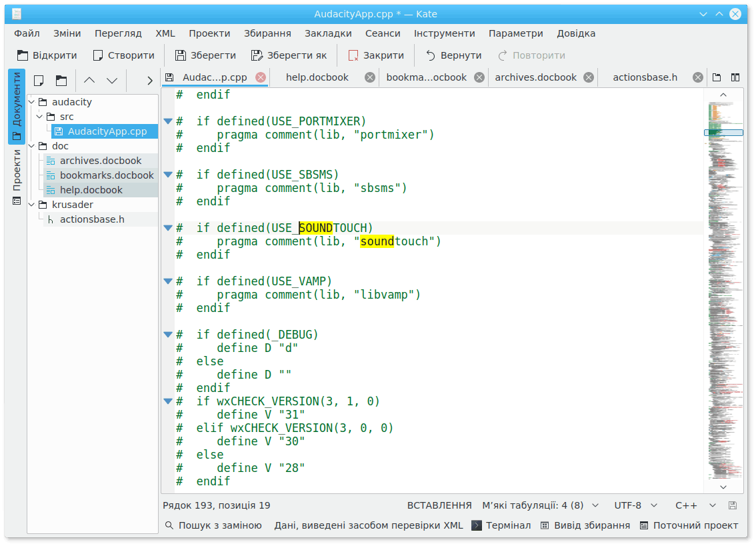Screen dimensions: 756x546
Task: Go to previous document using the up arrow
Action: click(89, 81)
